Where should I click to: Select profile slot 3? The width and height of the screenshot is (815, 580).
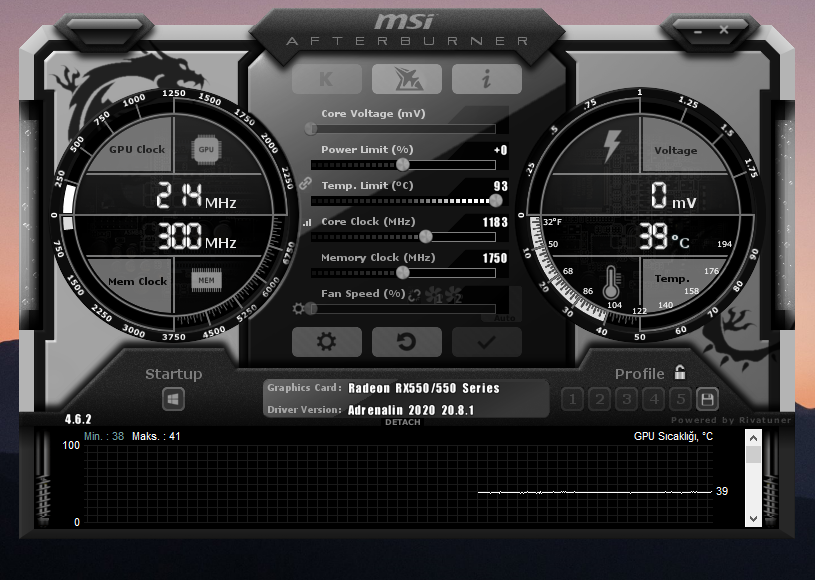(x=626, y=399)
